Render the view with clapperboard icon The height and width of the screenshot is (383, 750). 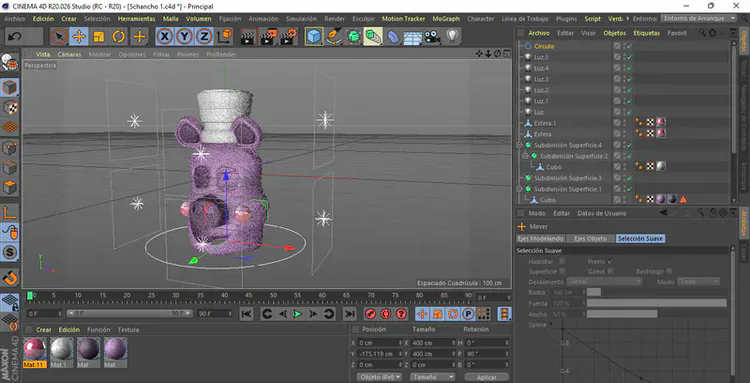coord(249,36)
